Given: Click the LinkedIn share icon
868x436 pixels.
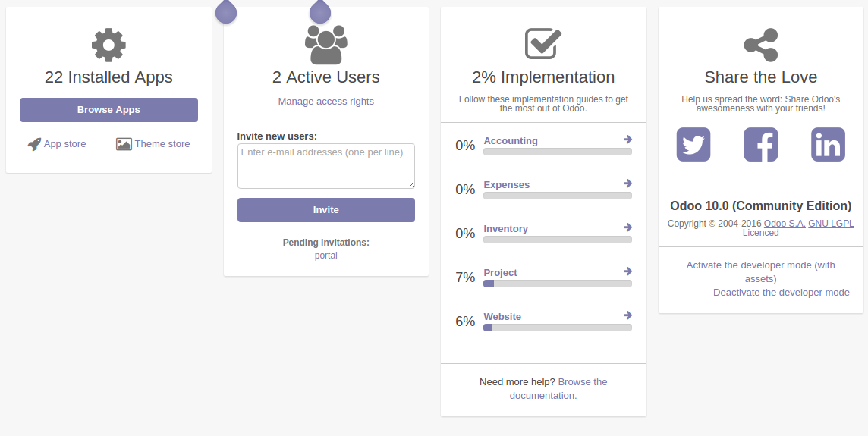Looking at the screenshot, I should 828,144.
